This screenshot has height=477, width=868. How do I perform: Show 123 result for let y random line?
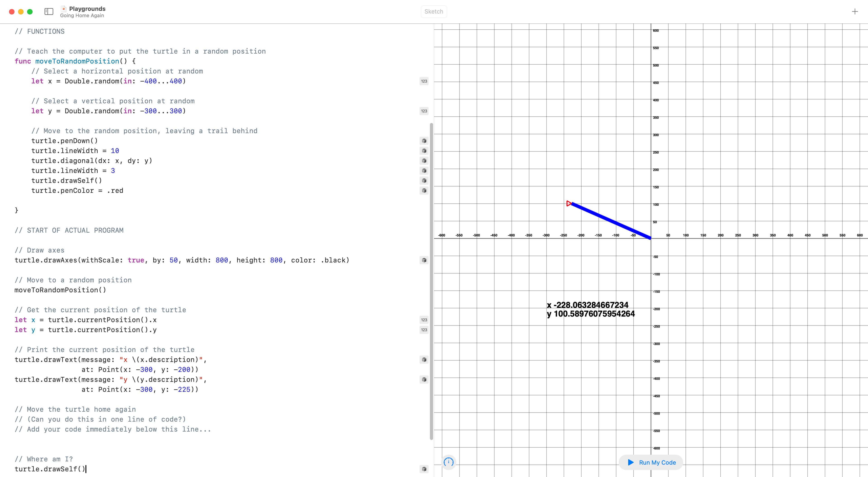(424, 111)
